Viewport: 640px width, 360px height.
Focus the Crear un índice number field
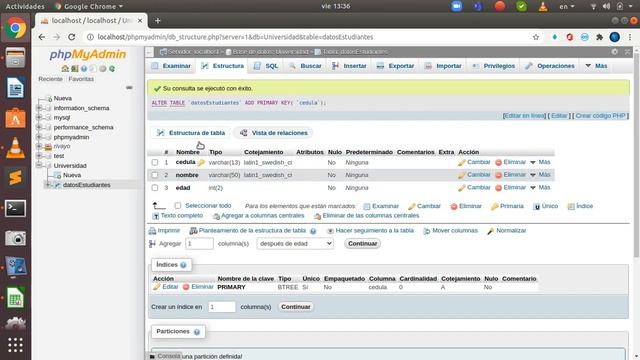[222, 307]
